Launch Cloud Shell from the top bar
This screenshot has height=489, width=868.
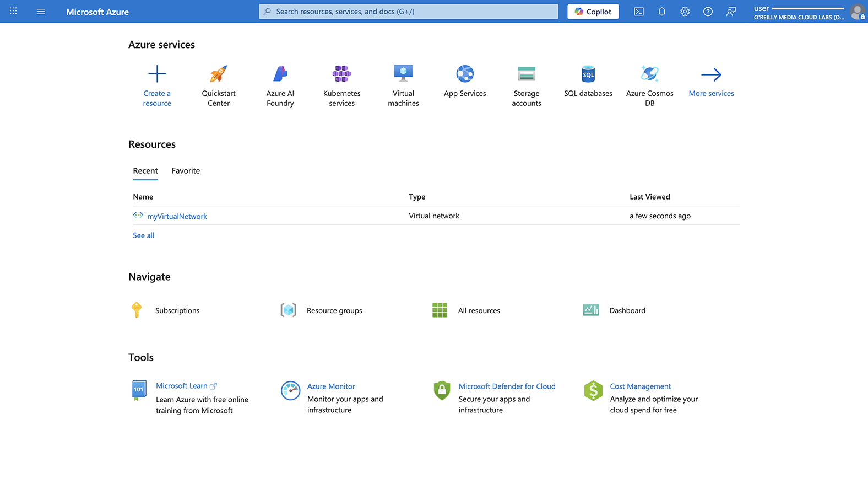coord(639,12)
